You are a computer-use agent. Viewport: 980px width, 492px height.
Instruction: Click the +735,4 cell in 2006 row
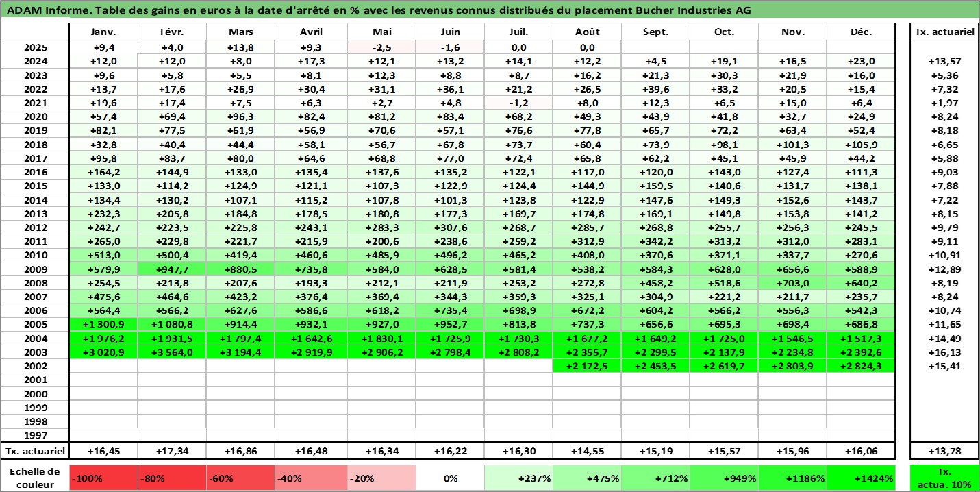(x=451, y=310)
